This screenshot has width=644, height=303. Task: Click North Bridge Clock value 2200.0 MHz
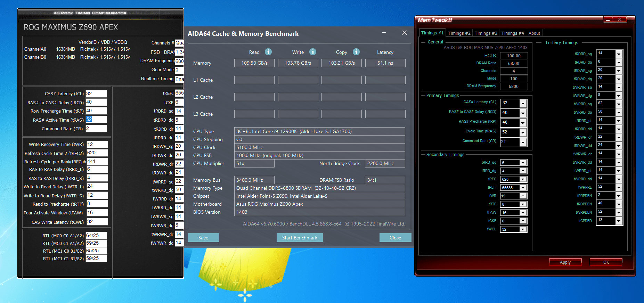point(385,163)
